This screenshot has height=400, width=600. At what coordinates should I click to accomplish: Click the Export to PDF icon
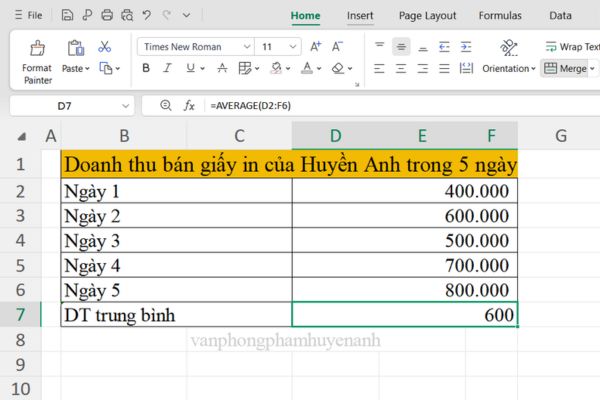[87, 15]
